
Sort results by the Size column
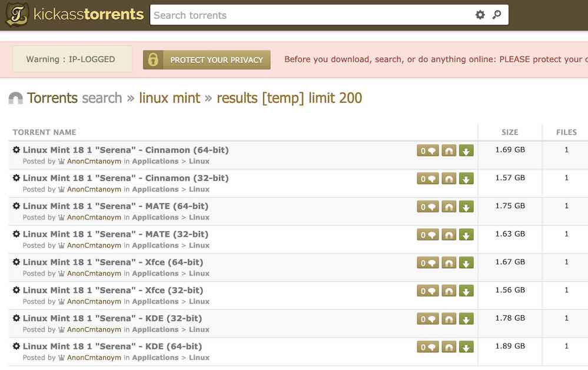(x=510, y=132)
